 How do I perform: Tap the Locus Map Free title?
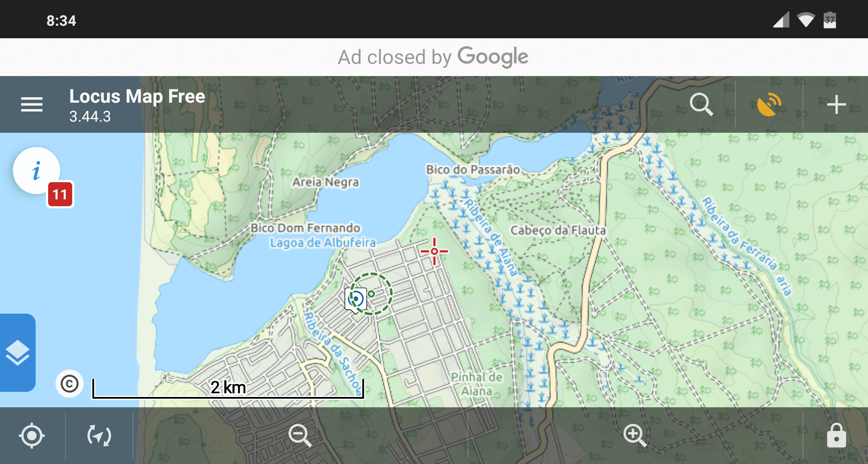(x=137, y=96)
